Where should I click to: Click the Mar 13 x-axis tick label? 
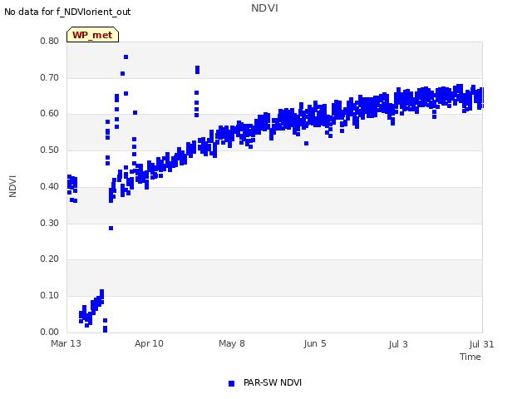[x=66, y=343]
